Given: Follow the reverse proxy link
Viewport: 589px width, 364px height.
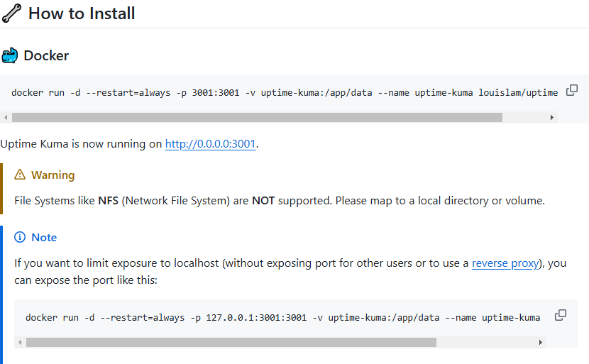Looking at the screenshot, I should click(x=505, y=263).
